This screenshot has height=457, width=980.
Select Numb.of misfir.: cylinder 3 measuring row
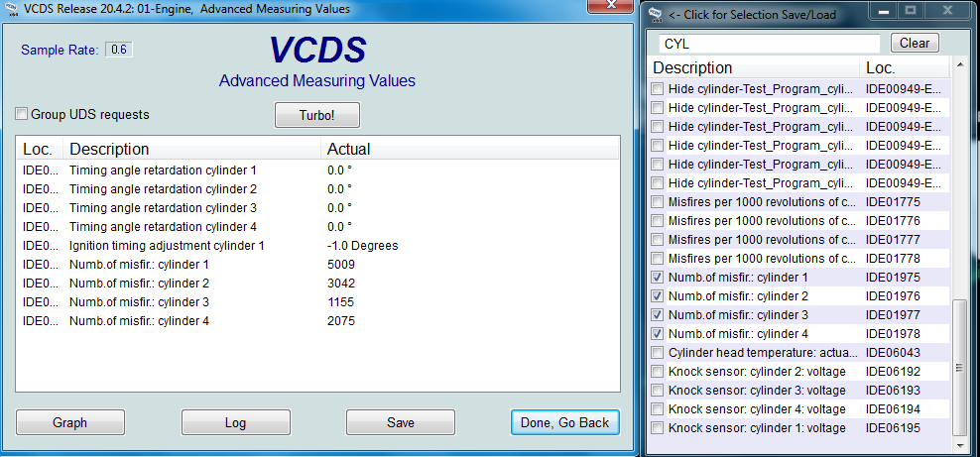click(x=317, y=302)
